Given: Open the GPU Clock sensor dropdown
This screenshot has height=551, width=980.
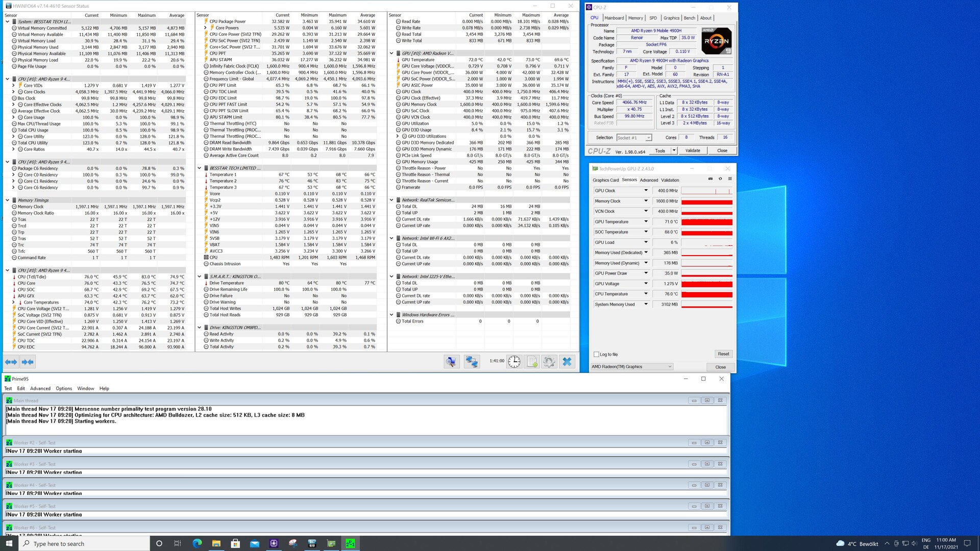Looking at the screenshot, I should tap(646, 190).
